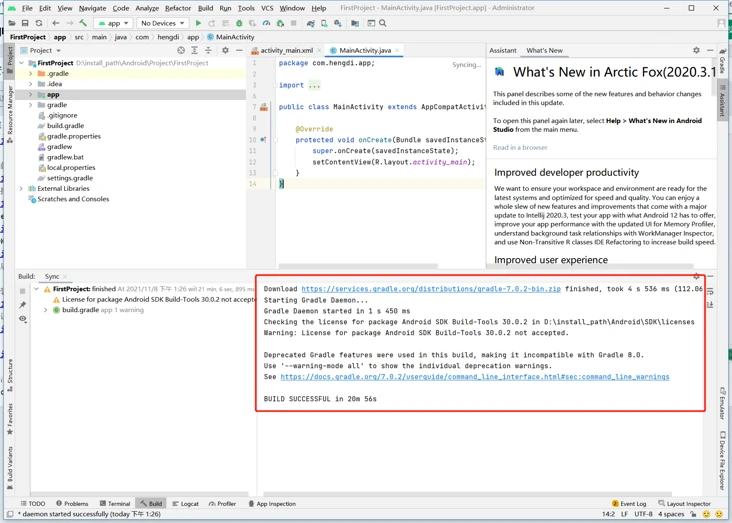732x523 pixels.
Task: Click the MainActivity breadcrumb item
Action: [231, 37]
